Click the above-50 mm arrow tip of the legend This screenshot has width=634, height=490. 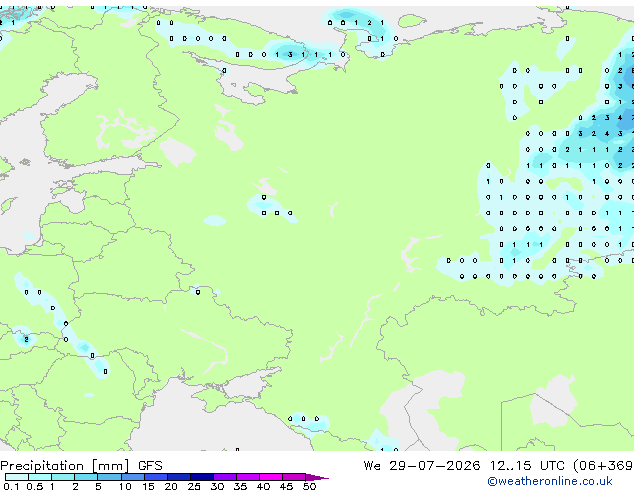pos(317,477)
